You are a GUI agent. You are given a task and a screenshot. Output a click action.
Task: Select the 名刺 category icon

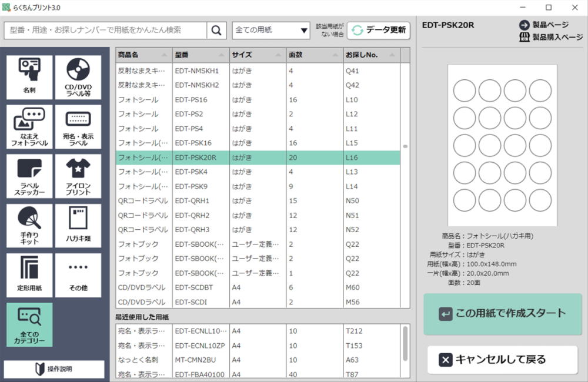coord(29,78)
